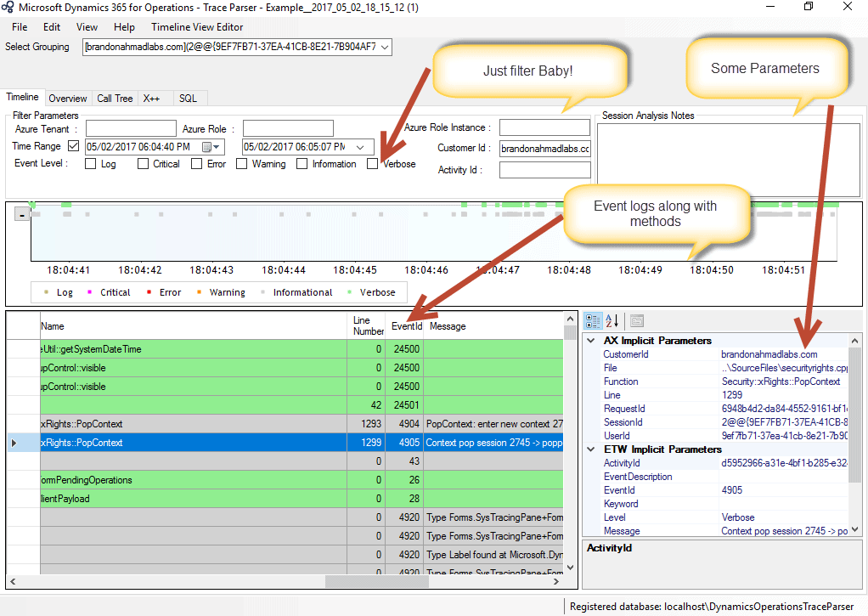This screenshot has width=868, height=616.
Task: Click the event grid scroll down arrow
Action: [570, 568]
